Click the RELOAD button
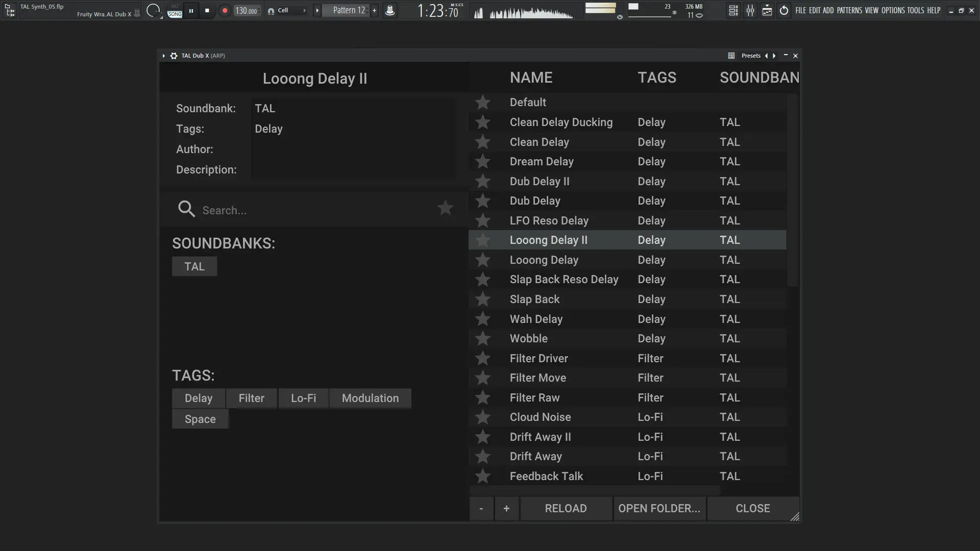This screenshot has width=980, height=551. [x=566, y=509]
